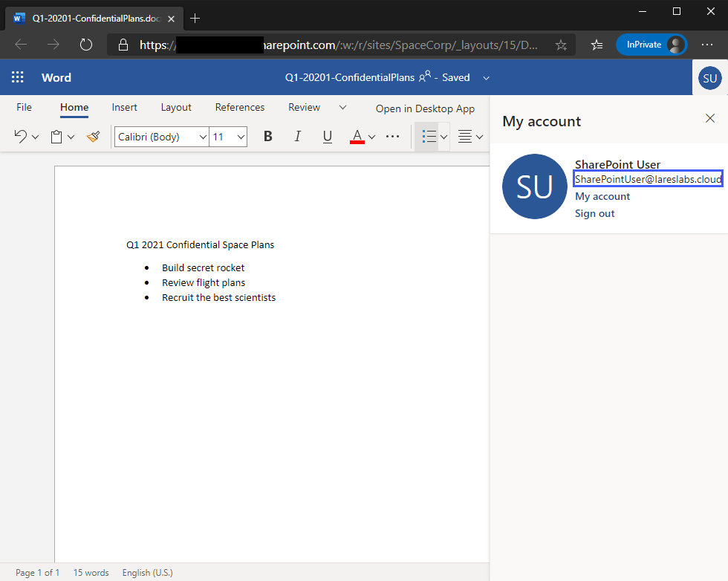This screenshot has height=581, width=728.
Task: Underline the selected text
Action: [327, 136]
